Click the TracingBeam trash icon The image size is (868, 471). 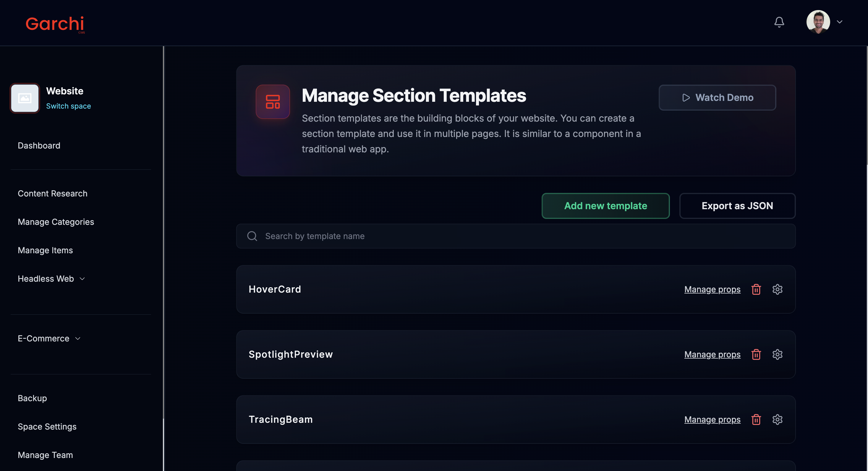pyautogui.click(x=756, y=420)
